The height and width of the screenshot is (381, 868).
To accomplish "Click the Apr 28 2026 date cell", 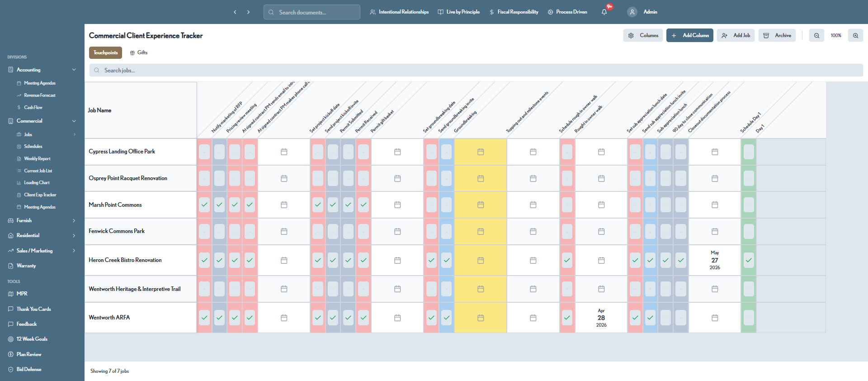I will [601, 318].
